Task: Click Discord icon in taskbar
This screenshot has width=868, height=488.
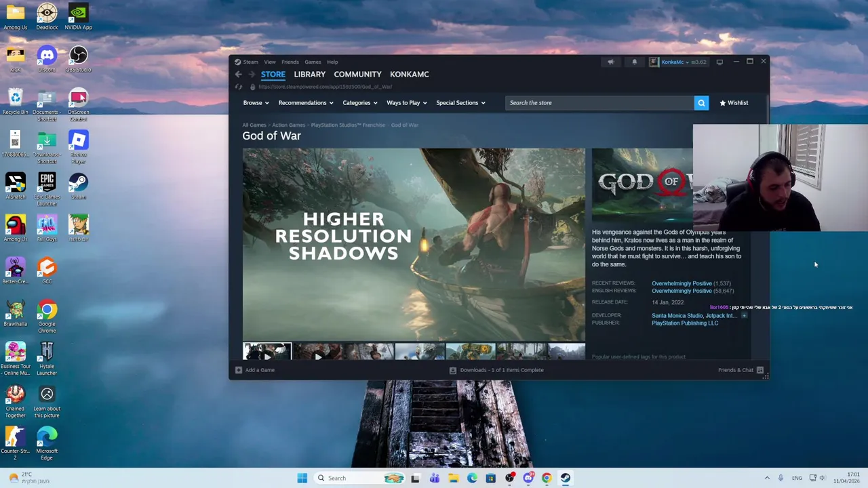Action: click(x=528, y=478)
